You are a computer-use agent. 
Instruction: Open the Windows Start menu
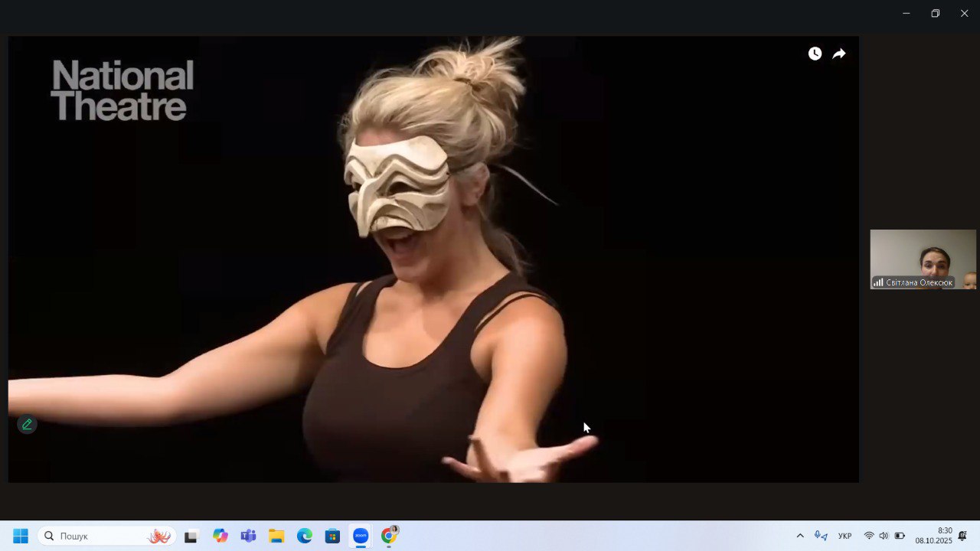coord(21,536)
